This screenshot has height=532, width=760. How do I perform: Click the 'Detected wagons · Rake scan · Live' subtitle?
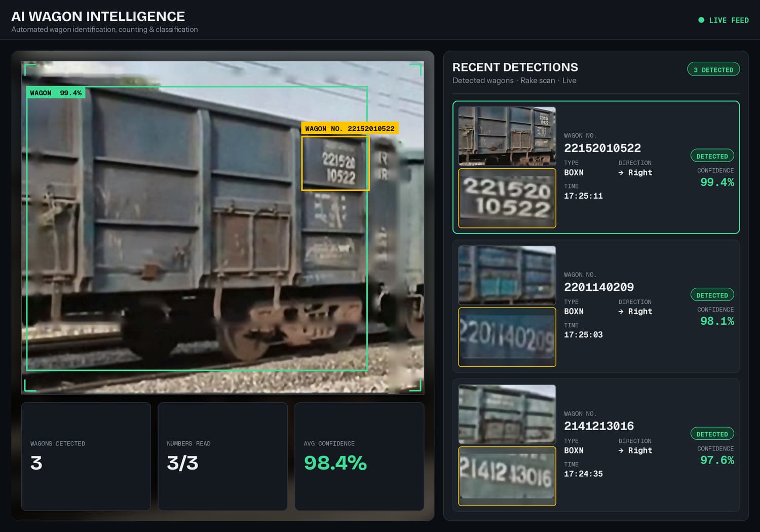coord(514,81)
